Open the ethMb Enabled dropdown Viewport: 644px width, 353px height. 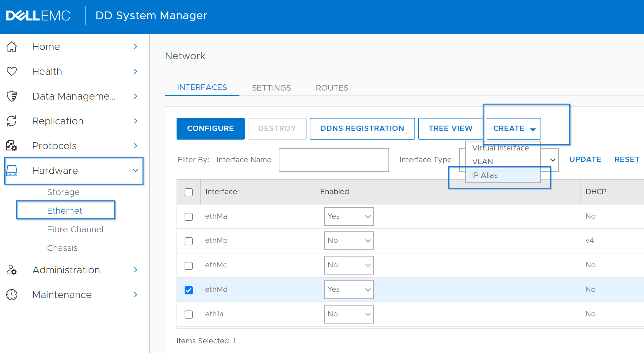point(349,241)
